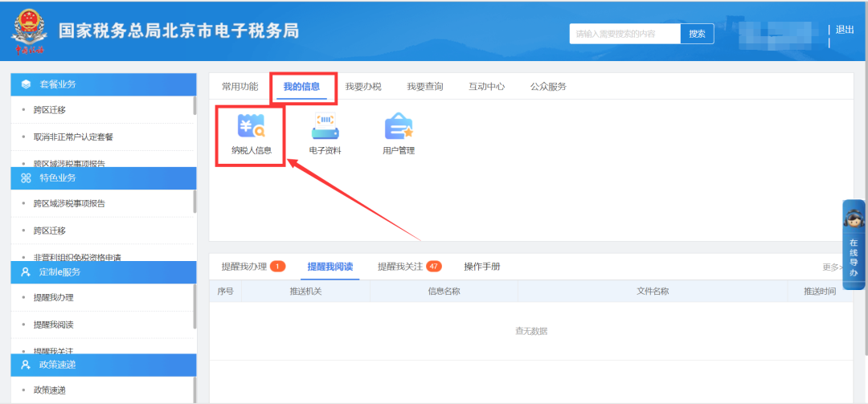The image size is (868, 404).
Task: Open 取消非正常户认定套餐 in sidebar
Action: [x=73, y=137]
